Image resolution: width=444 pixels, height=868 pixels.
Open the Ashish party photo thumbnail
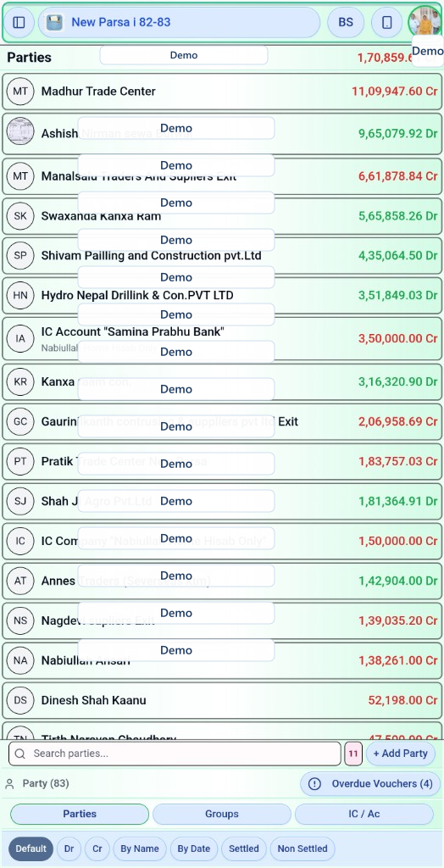(x=20, y=131)
